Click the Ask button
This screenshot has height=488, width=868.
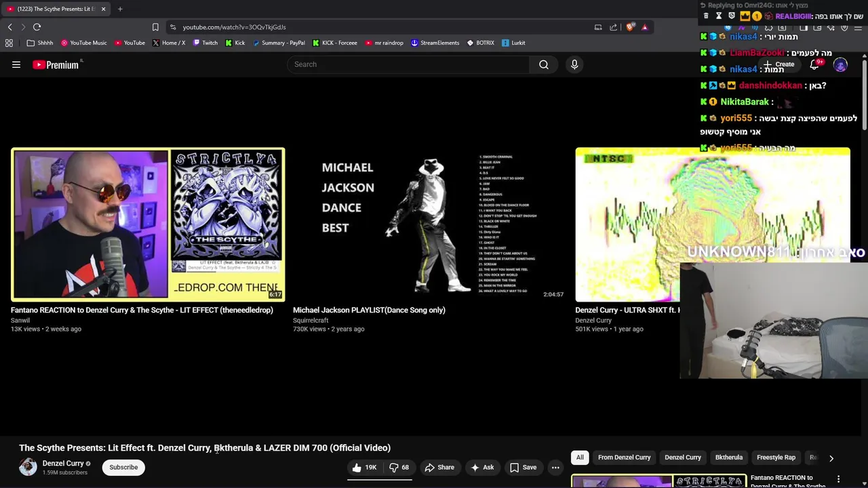click(482, 467)
